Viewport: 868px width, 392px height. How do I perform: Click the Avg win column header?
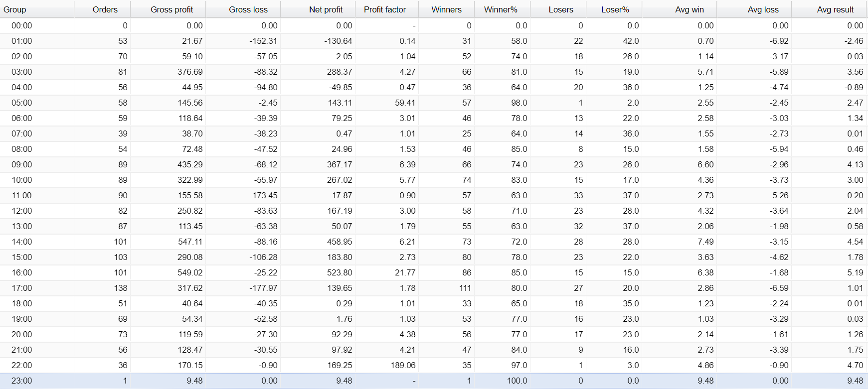(x=680, y=9)
